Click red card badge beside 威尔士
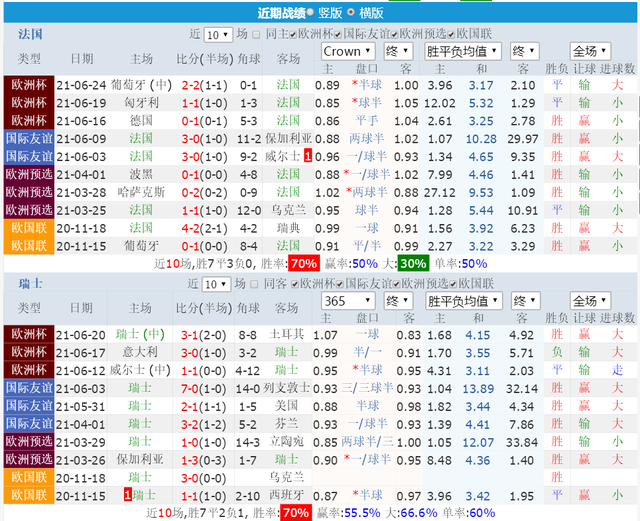This screenshot has width=640, height=521. 308,156
